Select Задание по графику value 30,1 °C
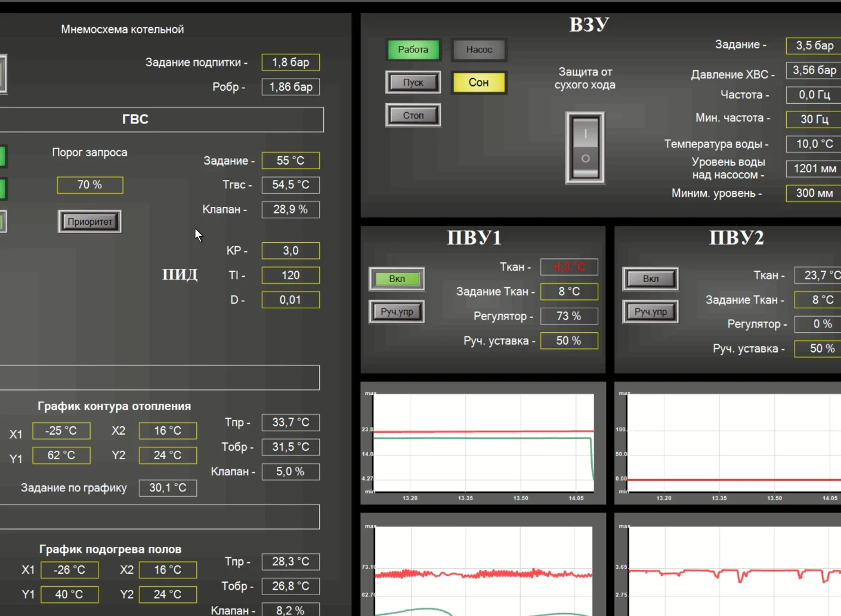Image resolution: width=841 pixels, height=616 pixels. [168, 488]
